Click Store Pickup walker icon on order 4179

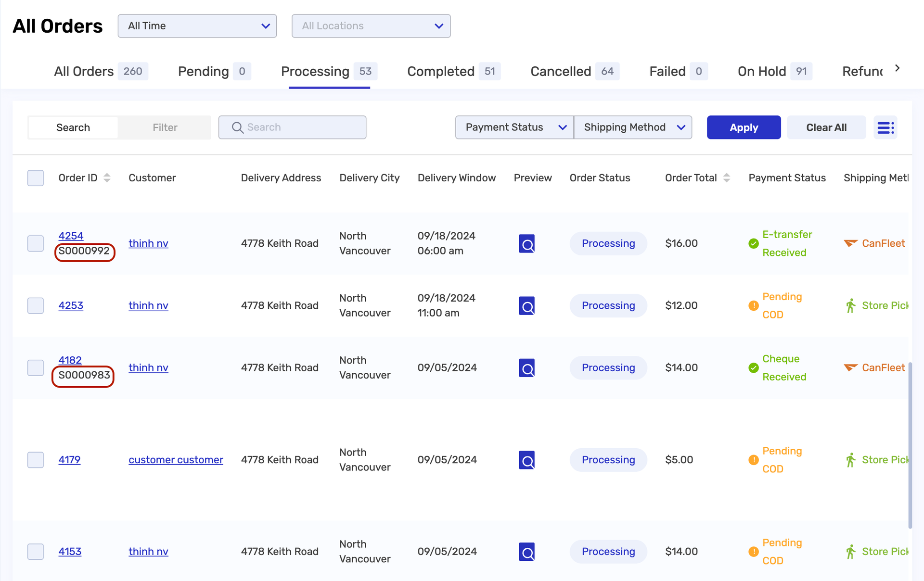click(851, 460)
